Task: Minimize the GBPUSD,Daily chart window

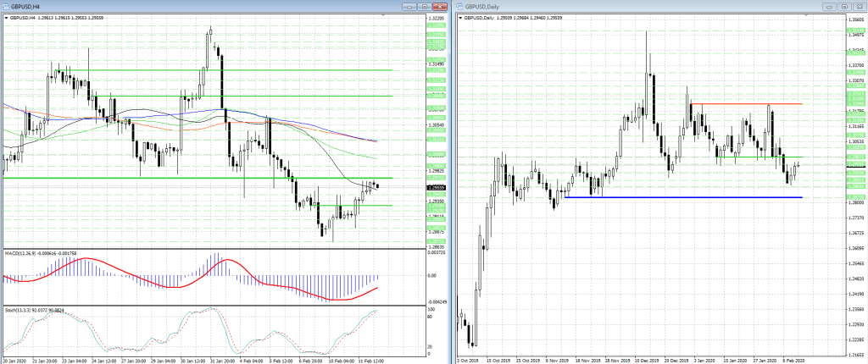Action: (x=830, y=6)
